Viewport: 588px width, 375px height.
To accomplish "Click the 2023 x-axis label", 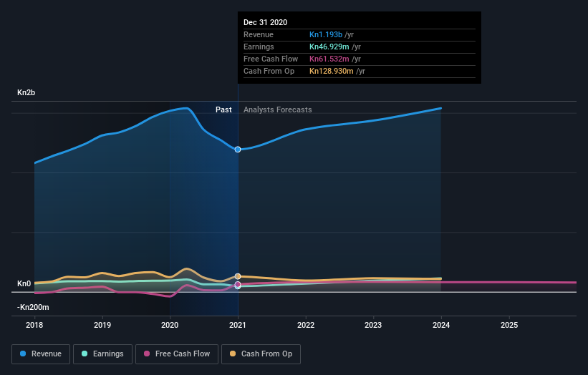I will [374, 325].
